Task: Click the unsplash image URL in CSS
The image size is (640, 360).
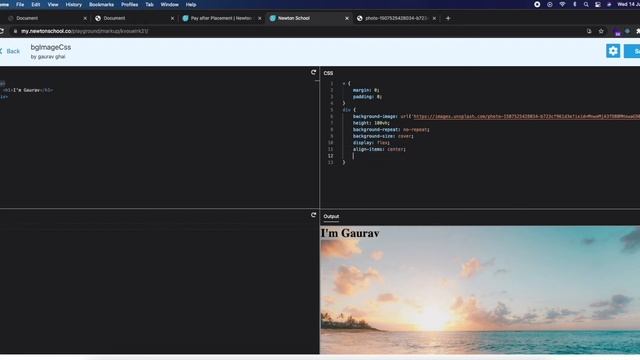Action: 527,117
